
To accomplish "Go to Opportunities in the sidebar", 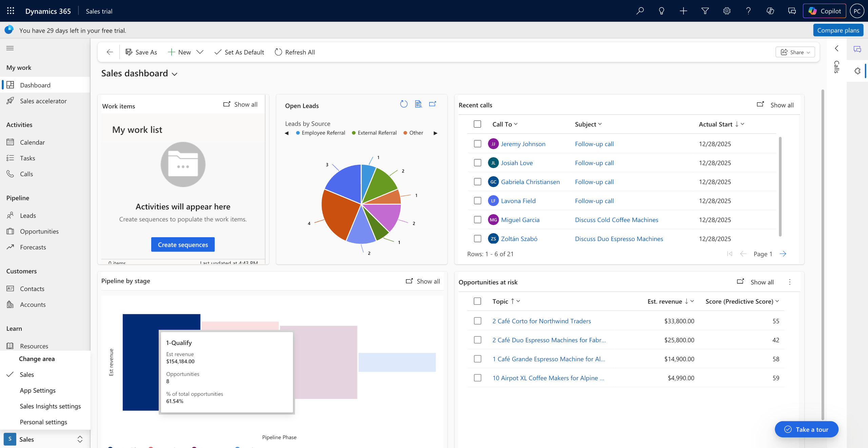I will 39,231.
